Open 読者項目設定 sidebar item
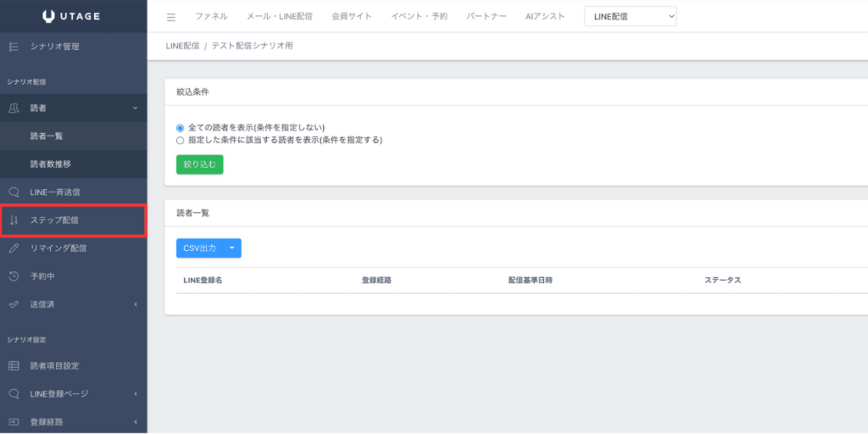The height and width of the screenshot is (434, 868). click(74, 366)
